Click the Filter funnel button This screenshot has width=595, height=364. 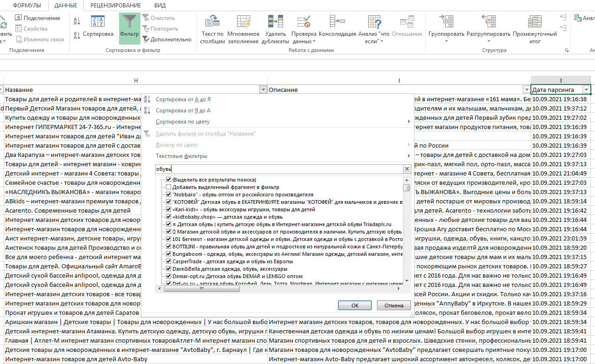point(129,28)
